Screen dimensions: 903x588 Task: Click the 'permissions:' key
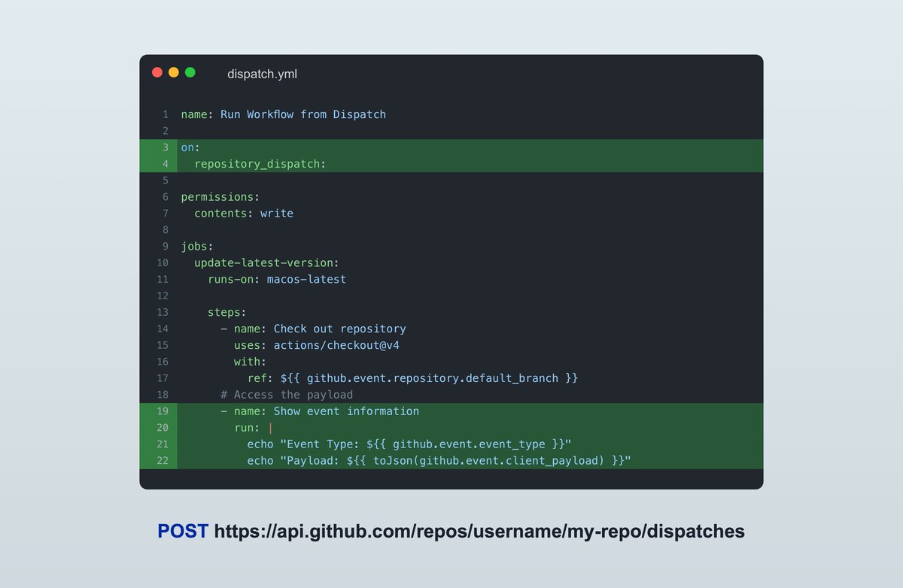click(x=220, y=197)
